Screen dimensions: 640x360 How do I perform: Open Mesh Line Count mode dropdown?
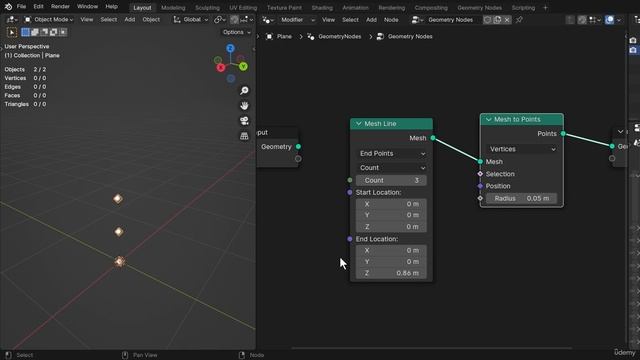(x=392, y=168)
